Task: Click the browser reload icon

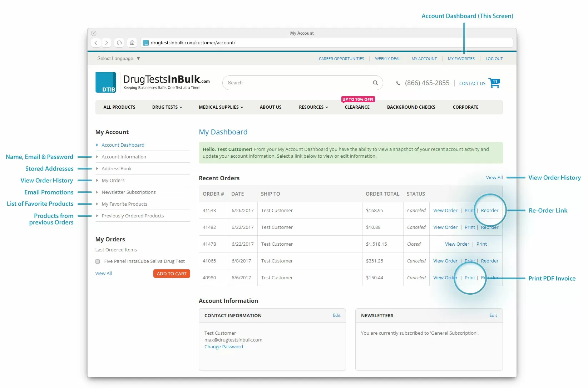Action: [119, 43]
